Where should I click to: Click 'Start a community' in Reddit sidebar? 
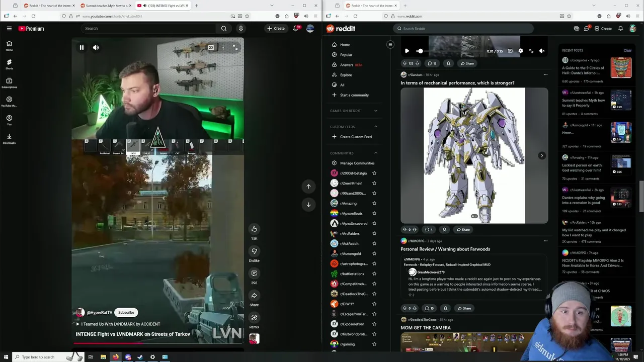(x=354, y=95)
